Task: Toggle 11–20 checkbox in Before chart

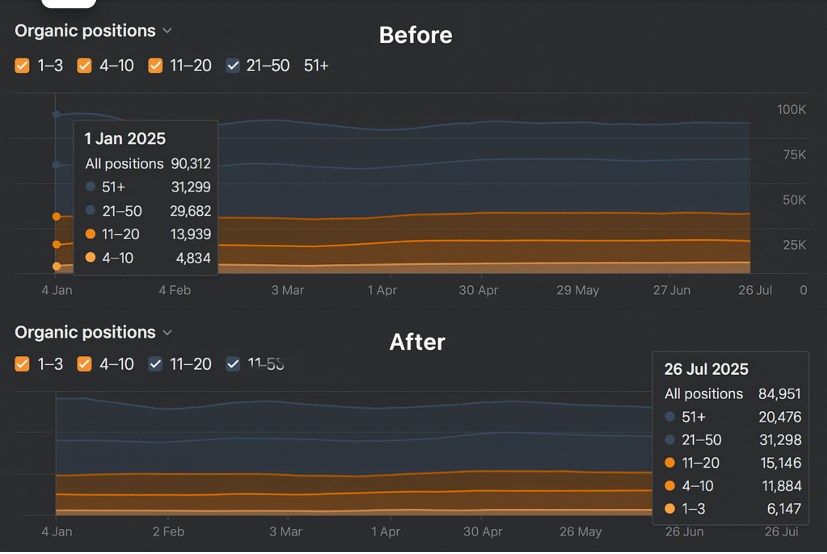Action: pos(155,66)
